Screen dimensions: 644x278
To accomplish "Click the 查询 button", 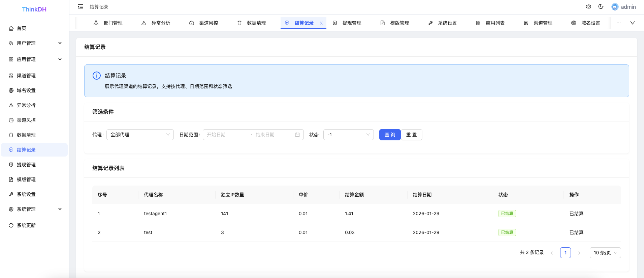I will [x=390, y=135].
